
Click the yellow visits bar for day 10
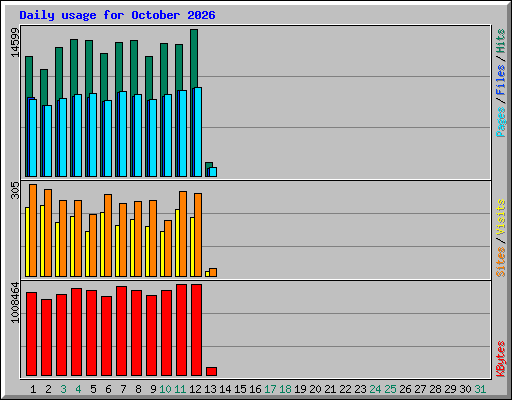[x=162, y=254]
